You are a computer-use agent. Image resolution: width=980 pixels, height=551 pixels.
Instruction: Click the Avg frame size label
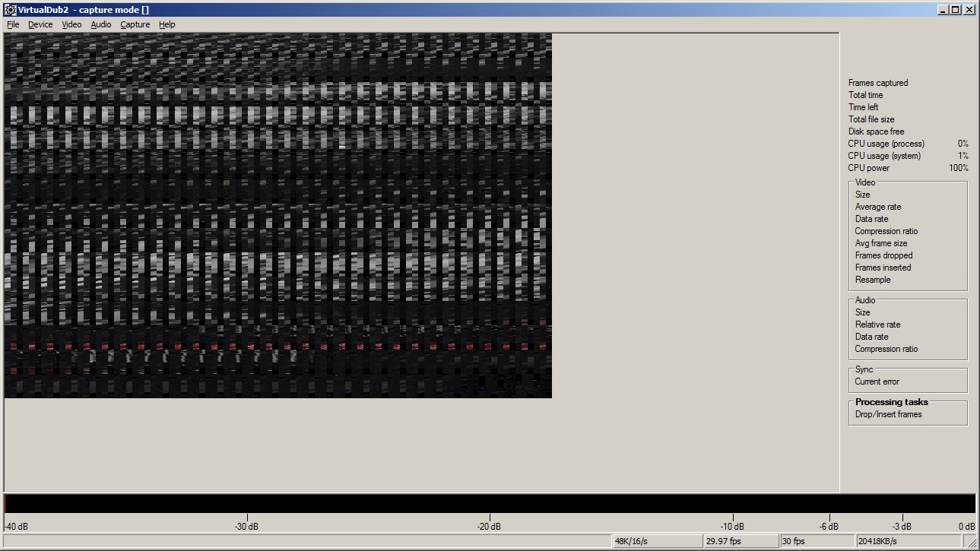coord(881,243)
